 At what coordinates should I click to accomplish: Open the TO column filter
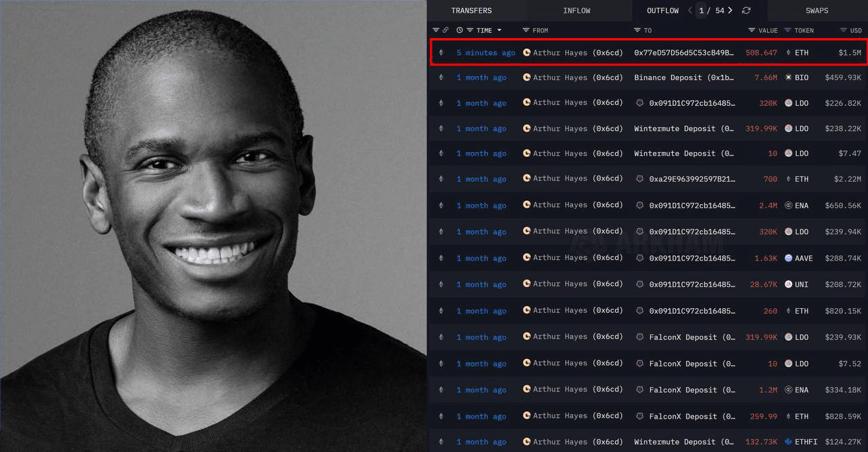tap(637, 30)
